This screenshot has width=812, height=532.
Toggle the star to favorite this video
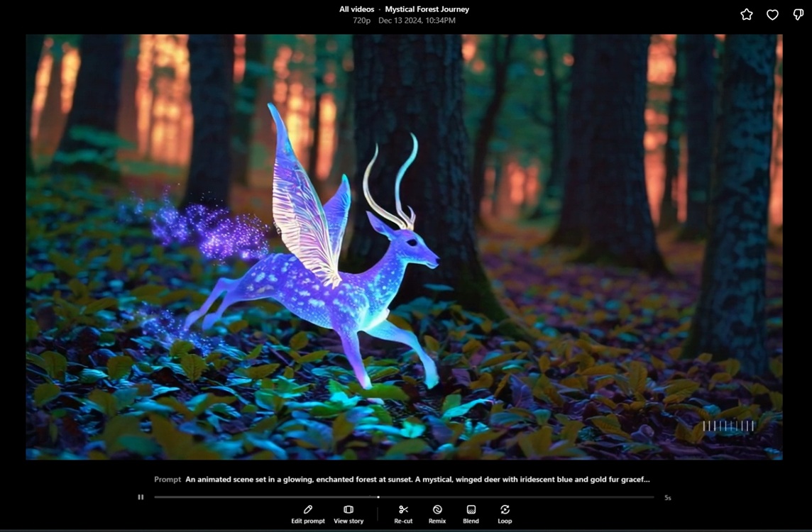pyautogui.click(x=746, y=14)
